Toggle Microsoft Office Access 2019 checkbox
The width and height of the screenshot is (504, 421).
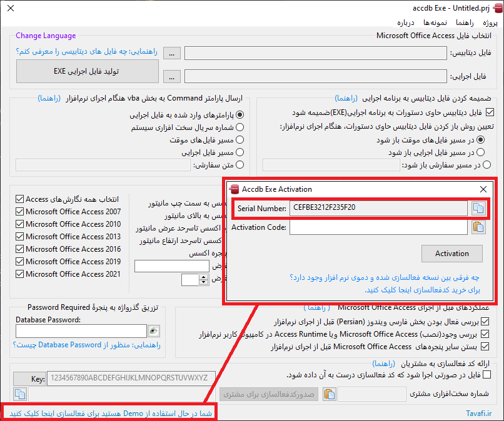(x=19, y=262)
